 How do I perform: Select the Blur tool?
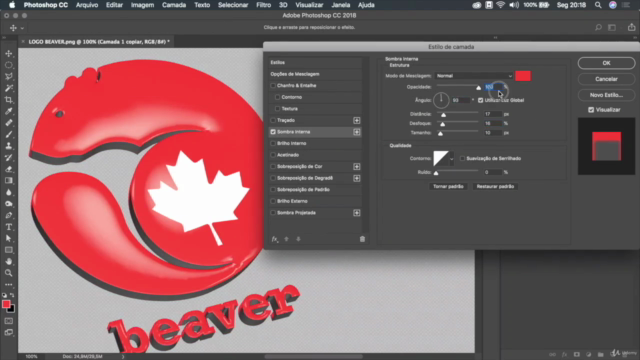9,192
